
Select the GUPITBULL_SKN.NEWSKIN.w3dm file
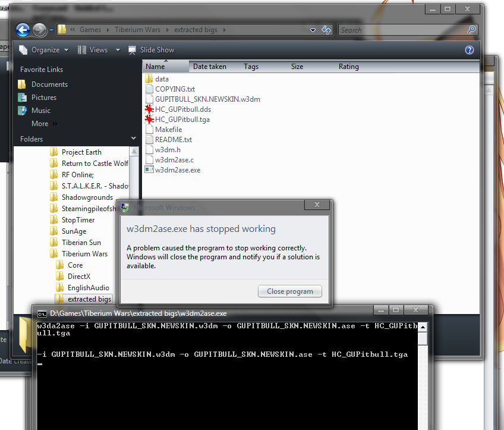tap(203, 99)
